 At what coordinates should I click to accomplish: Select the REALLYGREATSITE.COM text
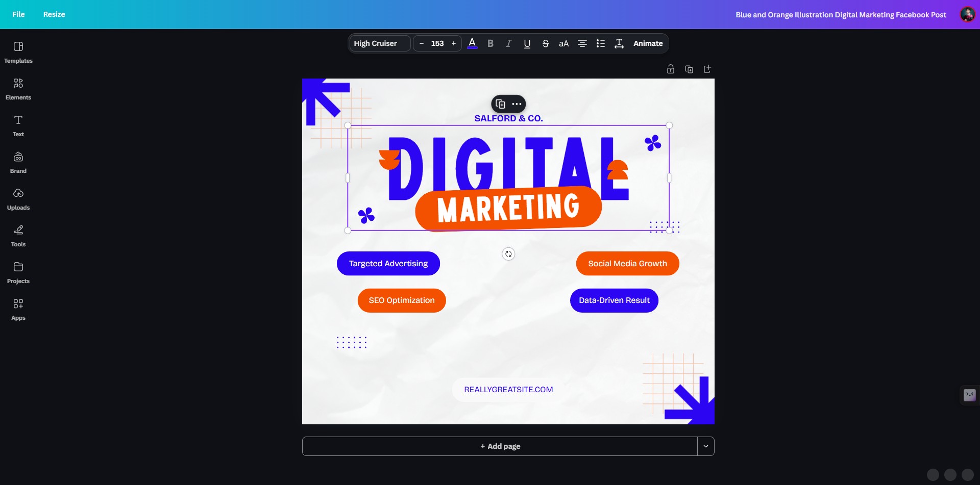[x=508, y=390]
